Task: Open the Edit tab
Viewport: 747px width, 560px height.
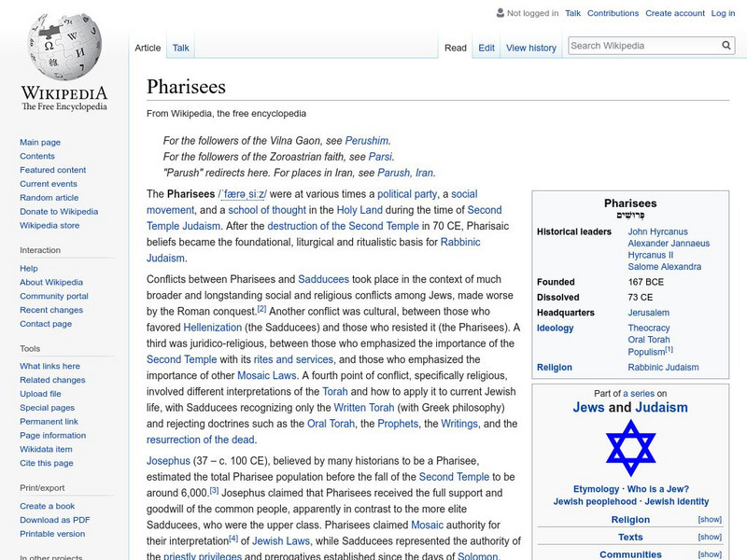Action: pyautogui.click(x=486, y=48)
